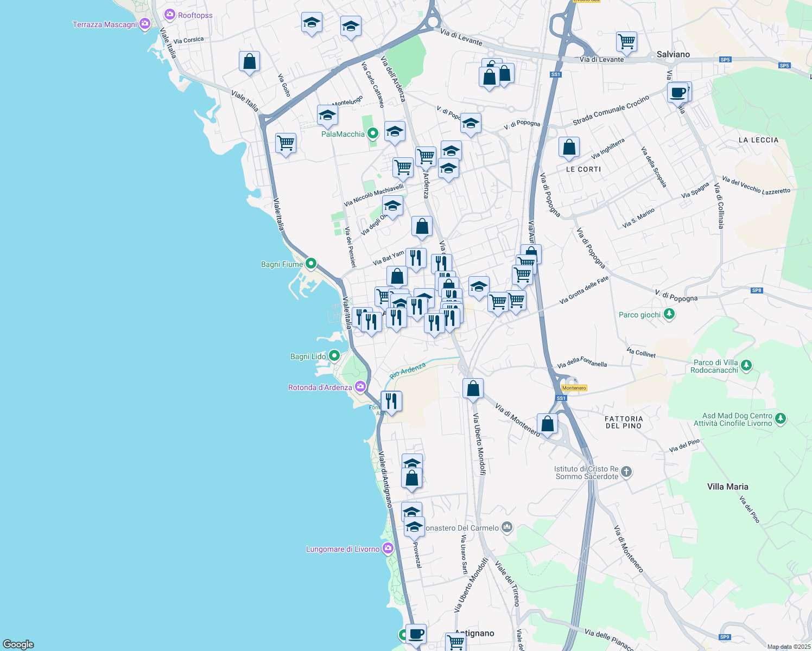Click the Google logo link

tap(18, 644)
